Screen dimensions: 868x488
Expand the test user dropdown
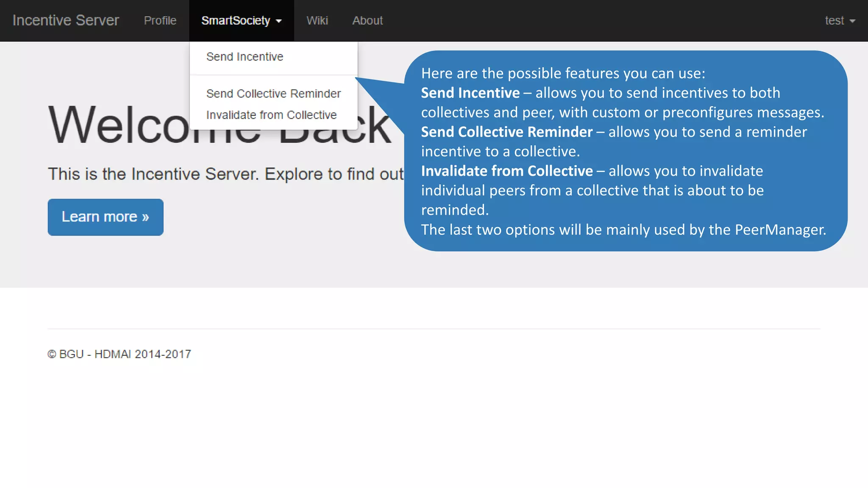[x=840, y=20]
